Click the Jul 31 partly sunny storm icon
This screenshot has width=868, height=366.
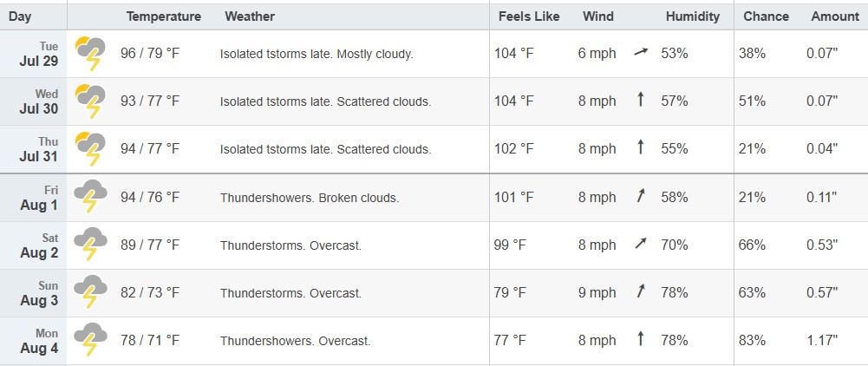(x=90, y=149)
